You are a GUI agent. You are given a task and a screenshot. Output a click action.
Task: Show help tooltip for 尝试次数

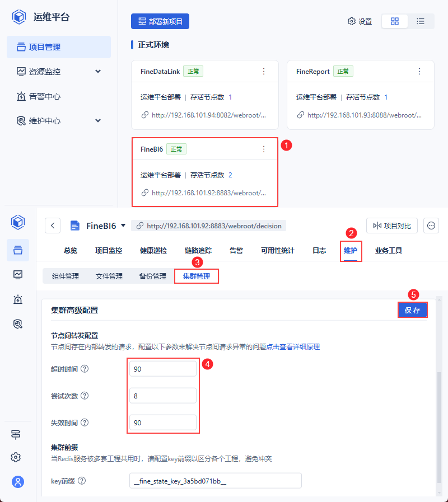point(85,396)
